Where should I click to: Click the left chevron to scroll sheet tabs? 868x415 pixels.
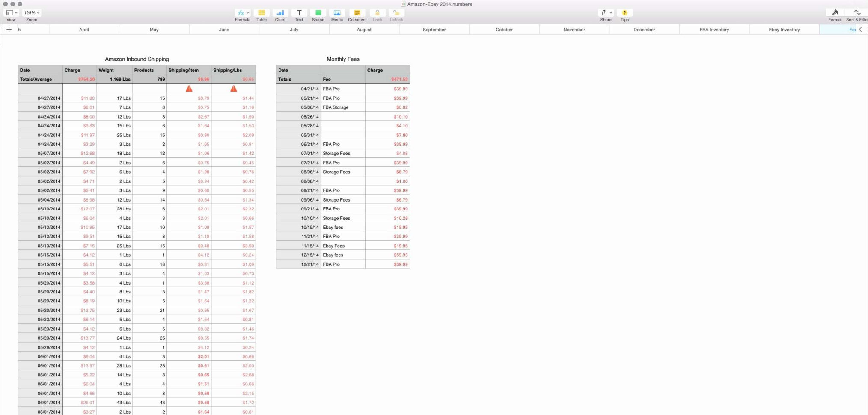click(860, 30)
